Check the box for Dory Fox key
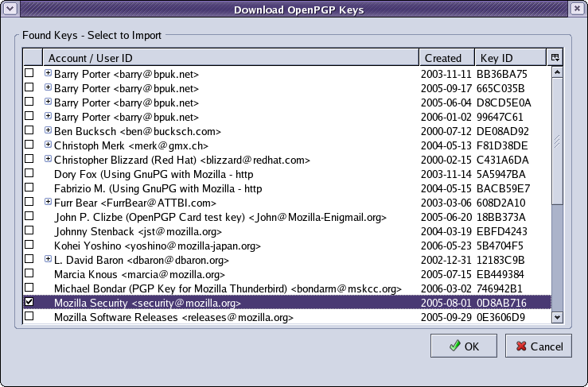The width and height of the screenshot is (588, 387). [29, 173]
